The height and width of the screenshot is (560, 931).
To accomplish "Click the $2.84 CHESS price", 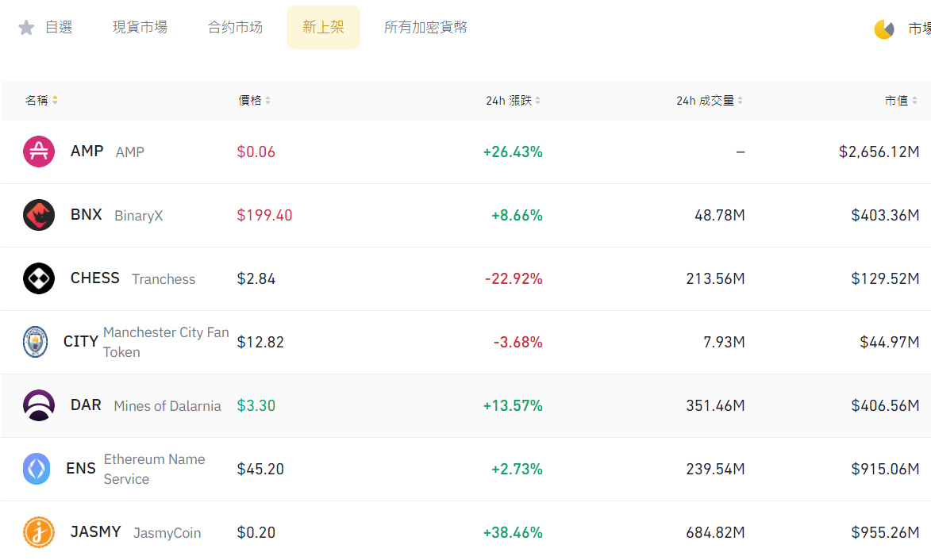I will click(x=256, y=279).
